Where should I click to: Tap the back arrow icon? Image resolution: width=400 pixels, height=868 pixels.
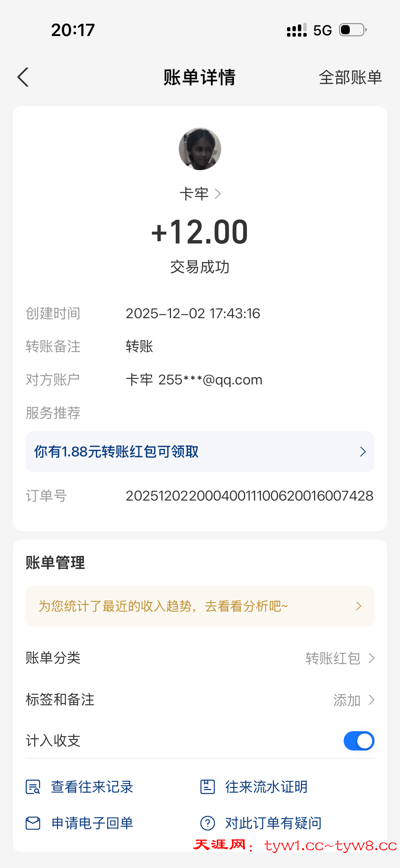(x=23, y=77)
